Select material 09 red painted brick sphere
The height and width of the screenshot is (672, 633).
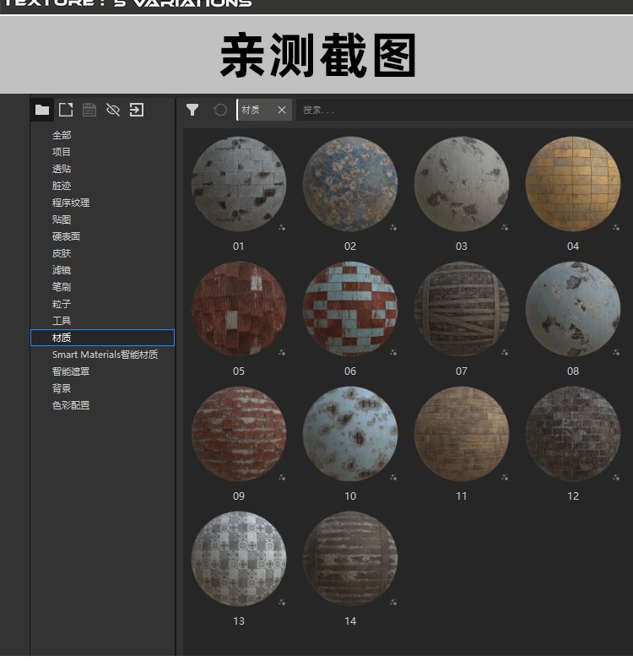coord(239,434)
